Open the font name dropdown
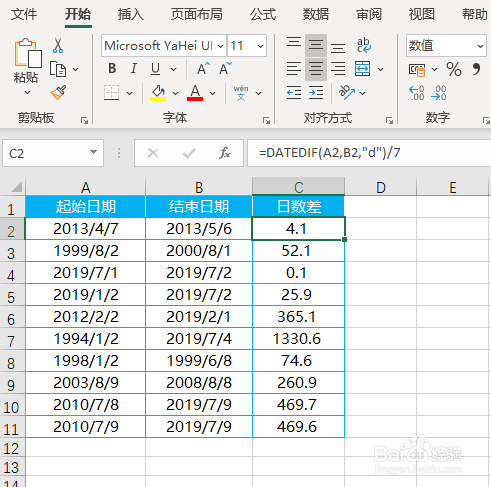Screen dimensions: 491x487 [220, 46]
